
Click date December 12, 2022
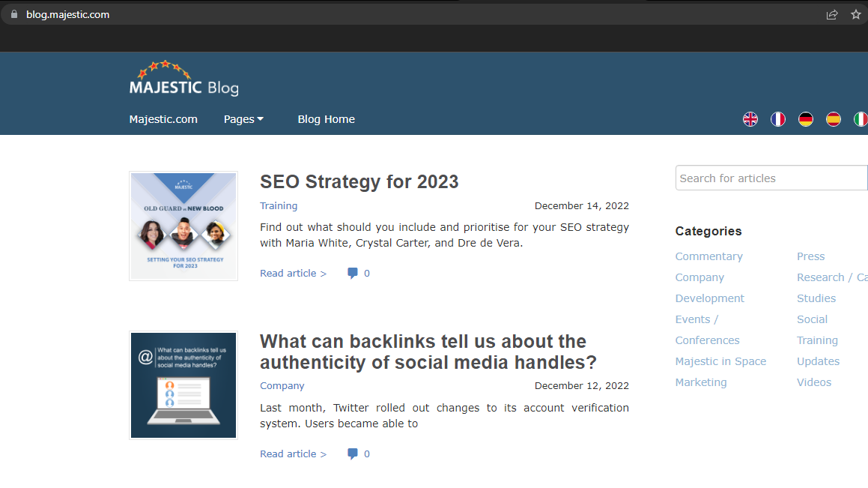coord(582,385)
